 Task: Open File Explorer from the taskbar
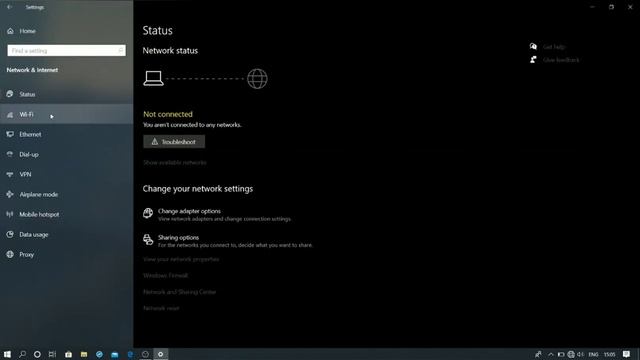click(84, 354)
